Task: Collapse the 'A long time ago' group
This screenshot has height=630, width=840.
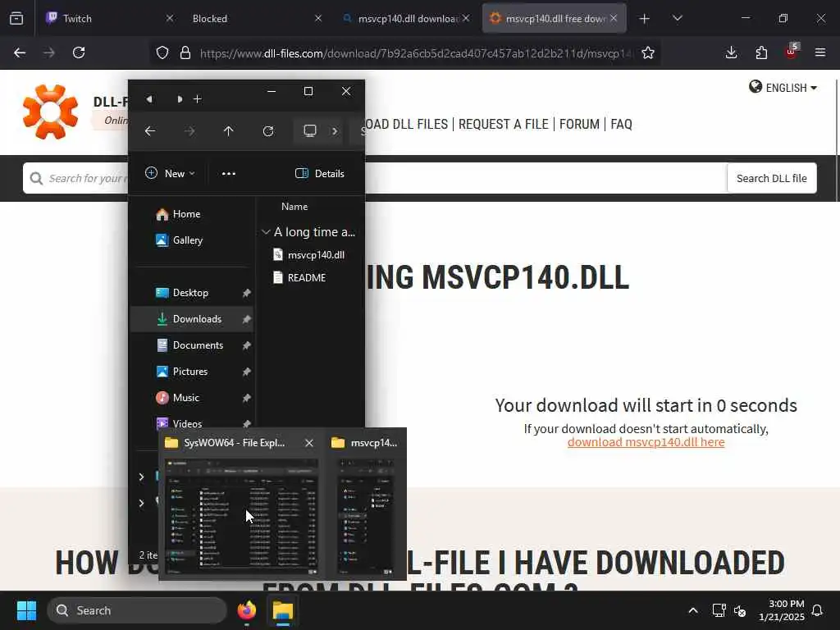Action: pos(266,232)
